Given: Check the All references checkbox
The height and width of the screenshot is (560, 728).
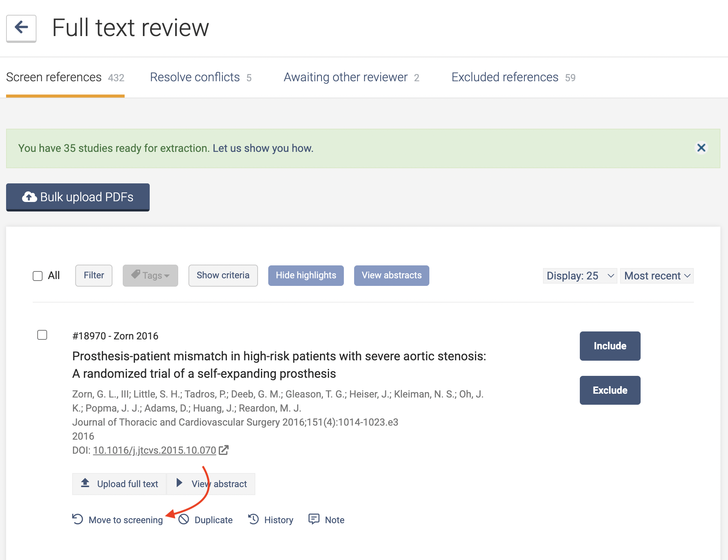Looking at the screenshot, I should (x=38, y=276).
